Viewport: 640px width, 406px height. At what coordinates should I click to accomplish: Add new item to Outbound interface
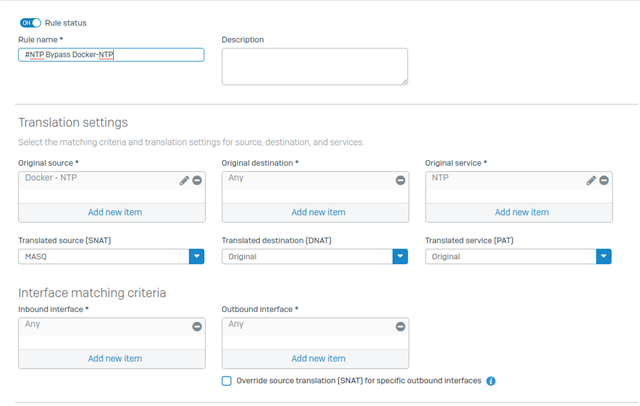coord(316,358)
